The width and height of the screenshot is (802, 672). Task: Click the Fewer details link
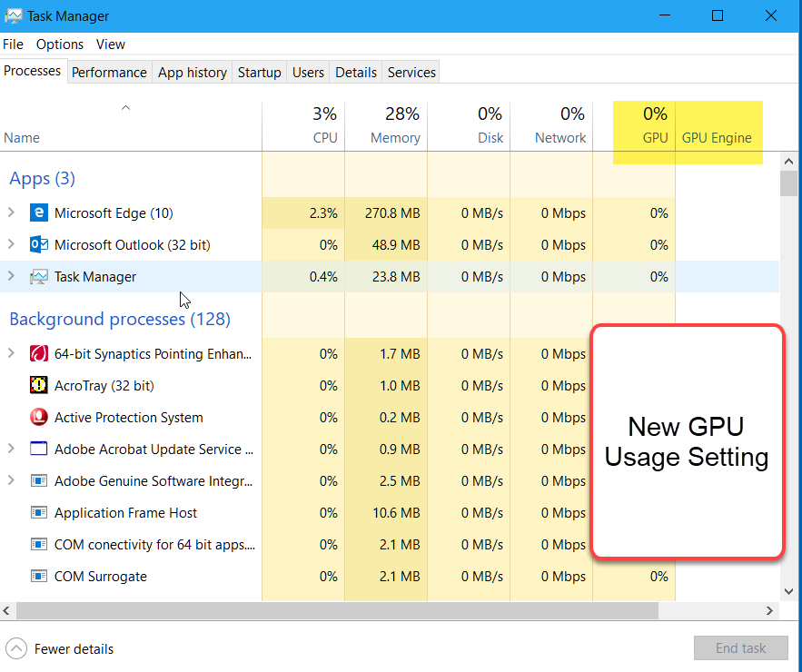[74, 649]
